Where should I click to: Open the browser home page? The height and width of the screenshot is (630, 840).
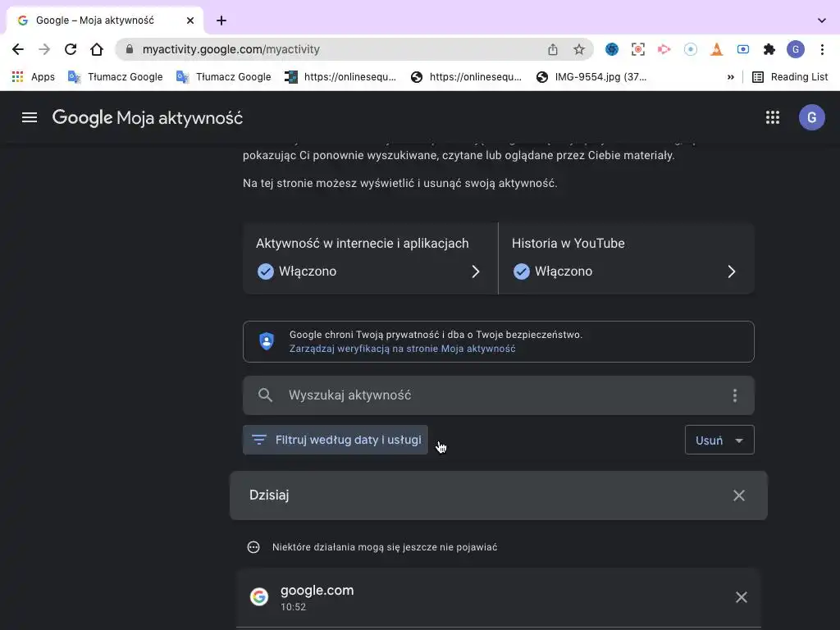point(97,49)
